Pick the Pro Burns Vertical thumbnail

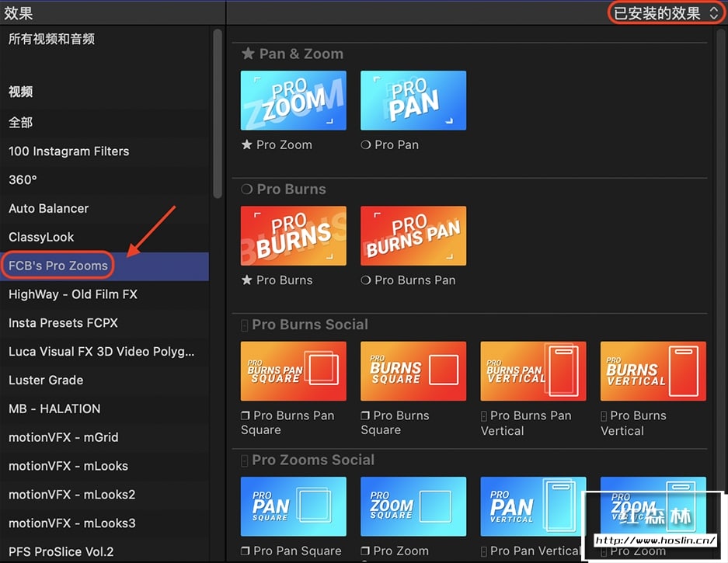click(x=653, y=371)
